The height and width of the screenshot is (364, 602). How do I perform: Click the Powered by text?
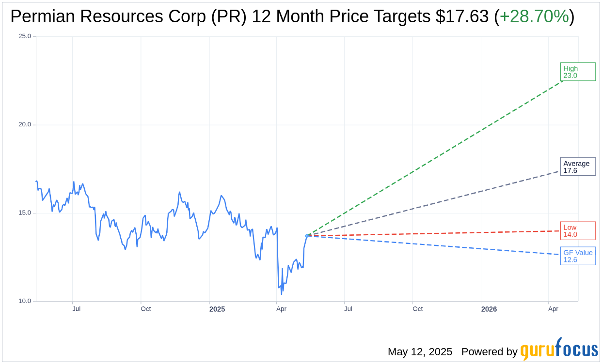point(490,352)
